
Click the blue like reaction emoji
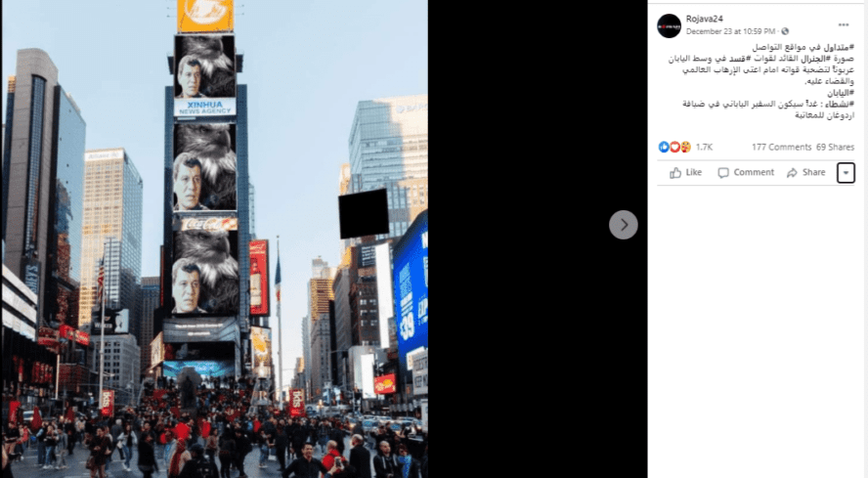664,147
